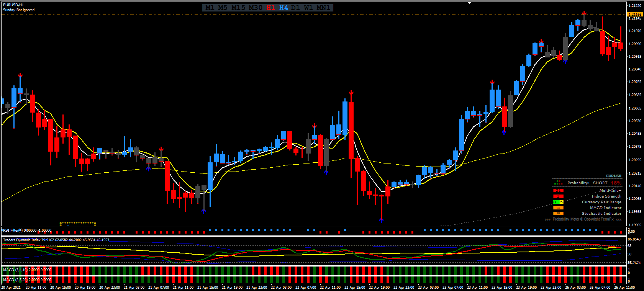Switch chart to D1 timeframe
644x291 pixels.
click(295, 8)
